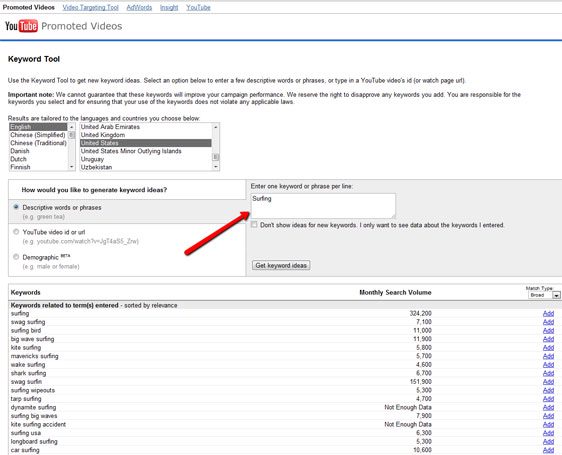Image resolution: width=562 pixels, height=455 pixels.
Task: Add the 'kite surfing accident' keyword
Action: [548, 425]
